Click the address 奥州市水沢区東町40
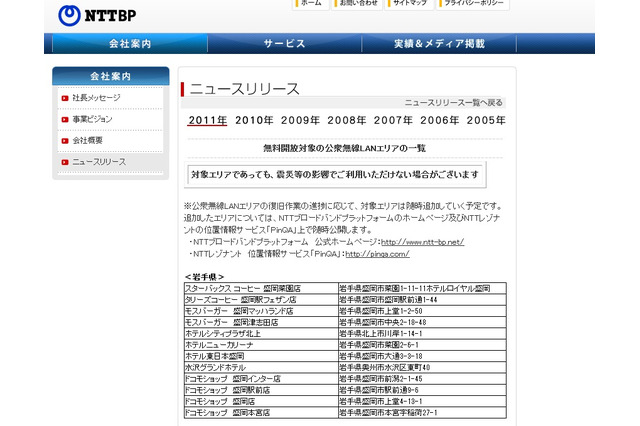640x426 pixels. coord(422,367)
